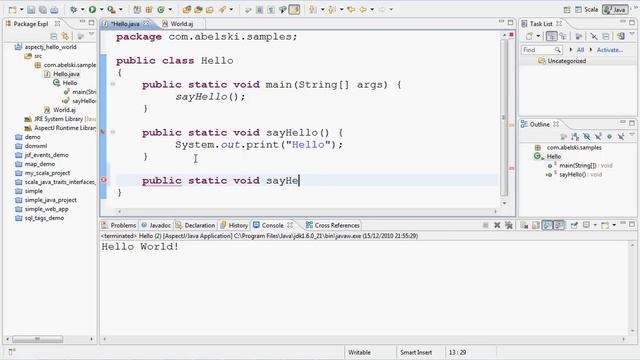The image size is (640, 360).
Task: Click New Task icon in Task List
Action: click(x=529, y=36)
